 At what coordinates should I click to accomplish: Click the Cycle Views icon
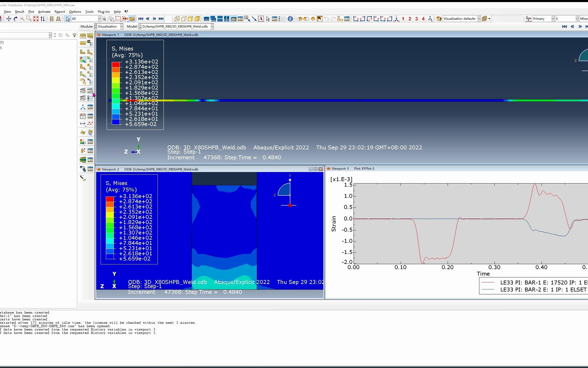click(43, 19)
